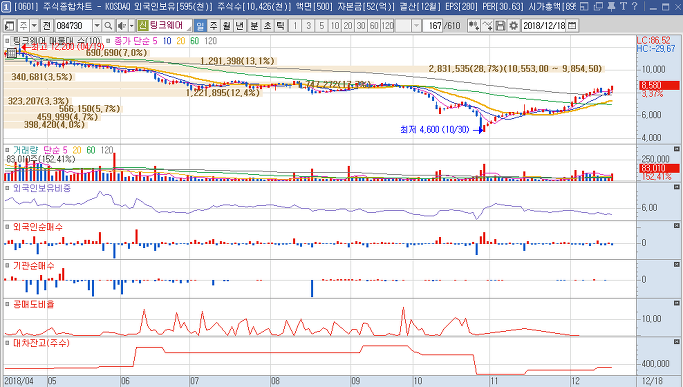Click the 1,291,398(13.1%) volume profile label

[238, 61]
